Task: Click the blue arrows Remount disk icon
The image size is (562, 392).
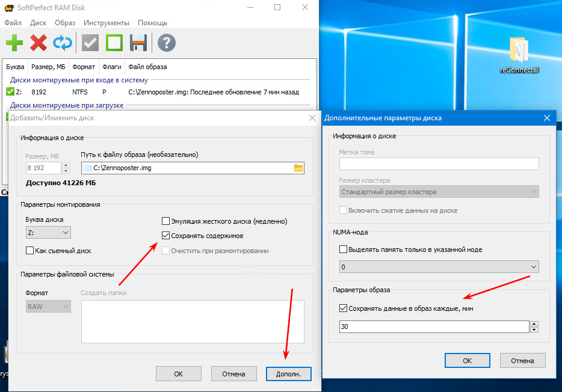Action: pos(63,43)
